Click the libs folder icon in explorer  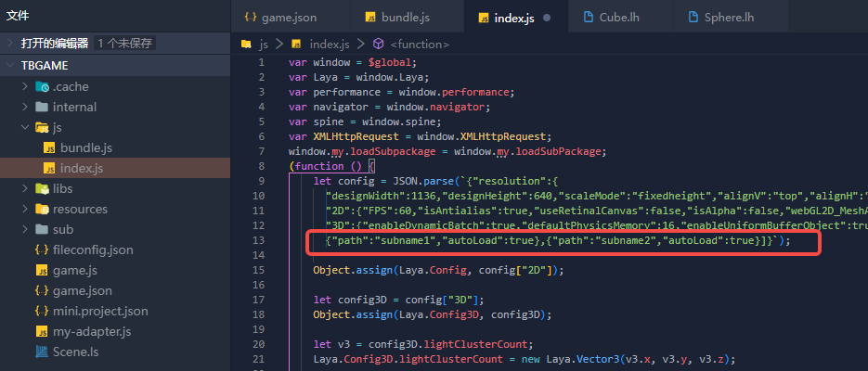pyautogui.click(x=42, y=188)
